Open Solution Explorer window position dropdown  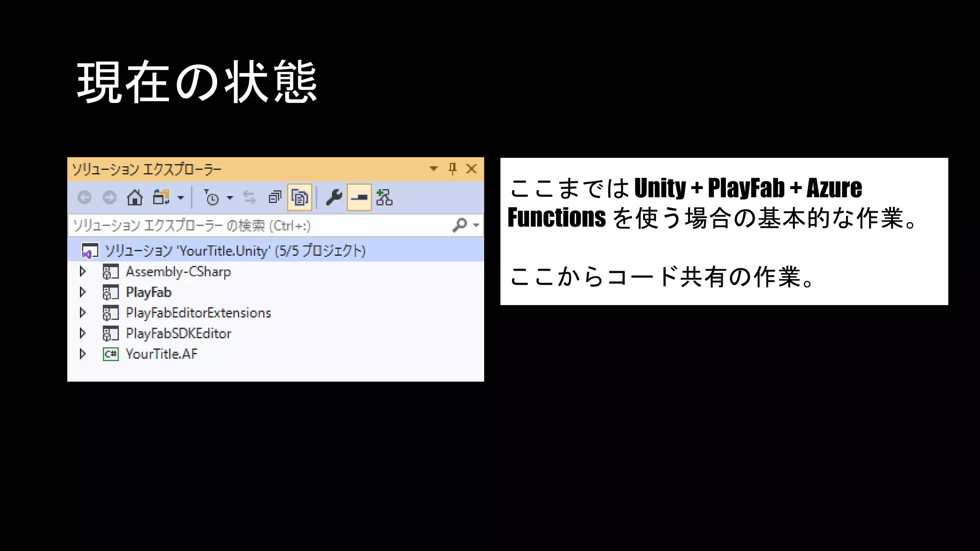click(434, 169)
